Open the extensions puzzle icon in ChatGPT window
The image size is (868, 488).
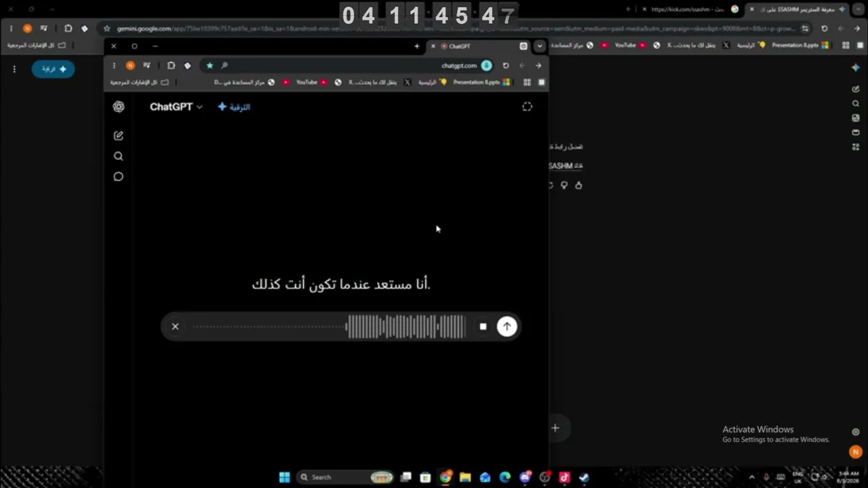point(171,66)
